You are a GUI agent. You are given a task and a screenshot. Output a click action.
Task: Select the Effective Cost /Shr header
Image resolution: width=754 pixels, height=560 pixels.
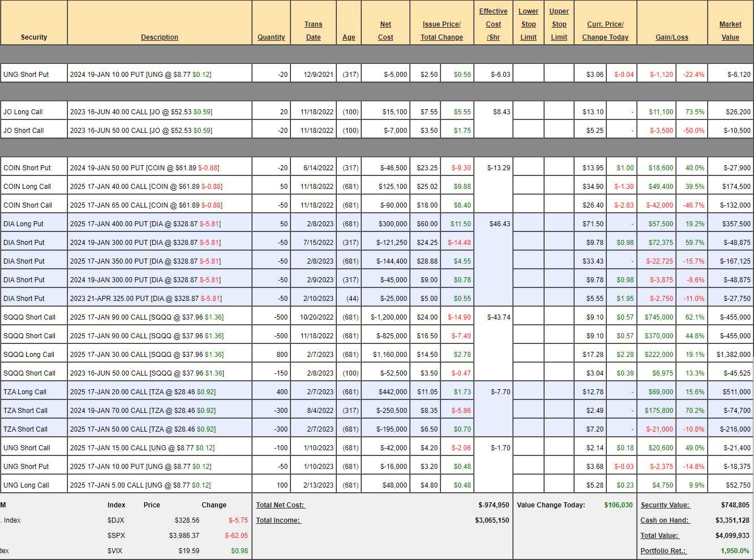click(x=493, y=24)
